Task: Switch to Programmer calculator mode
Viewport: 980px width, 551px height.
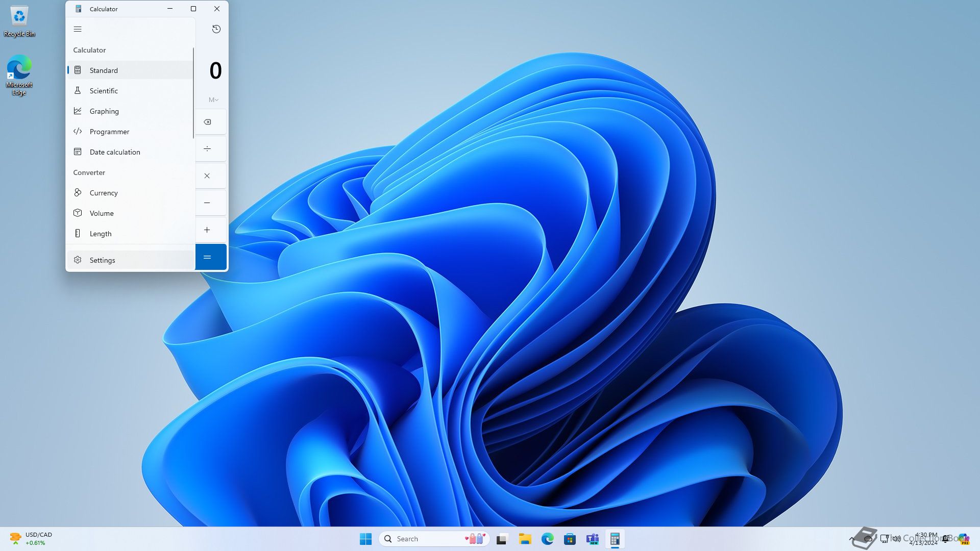Action: 130,132
